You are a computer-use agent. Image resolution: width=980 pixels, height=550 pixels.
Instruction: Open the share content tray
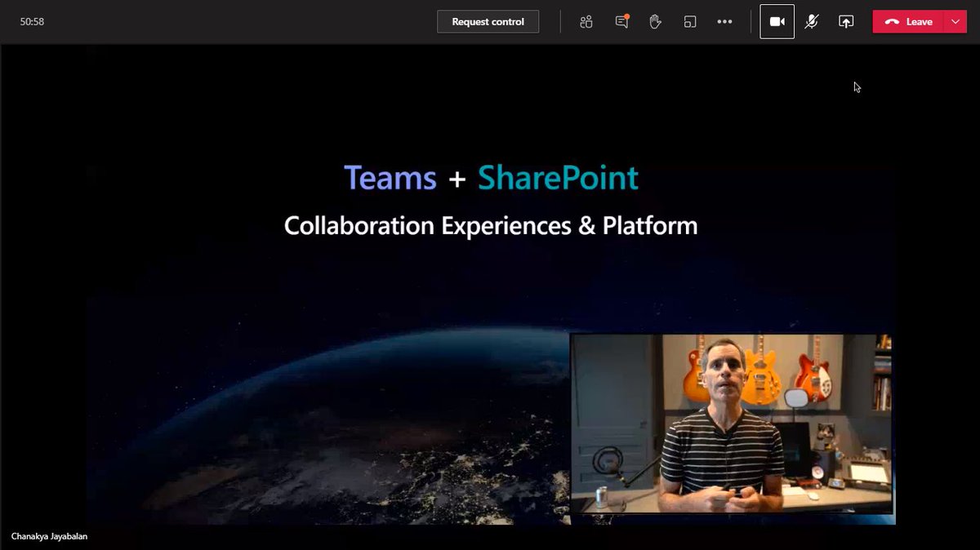[846, 22]
